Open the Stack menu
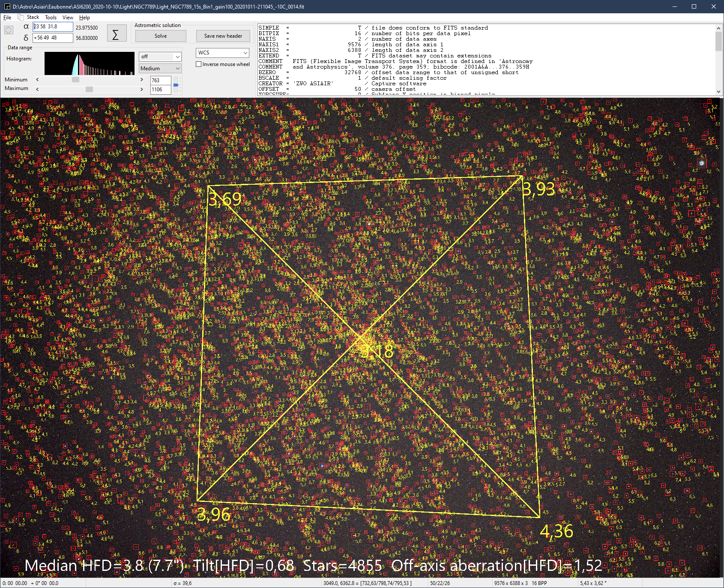Screen dimensions: 724x588 [33, 18]
